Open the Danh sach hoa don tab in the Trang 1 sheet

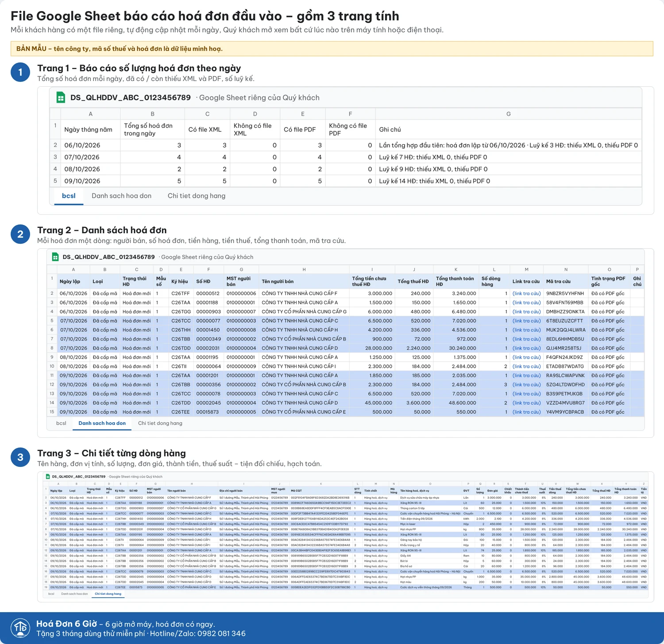121,196
